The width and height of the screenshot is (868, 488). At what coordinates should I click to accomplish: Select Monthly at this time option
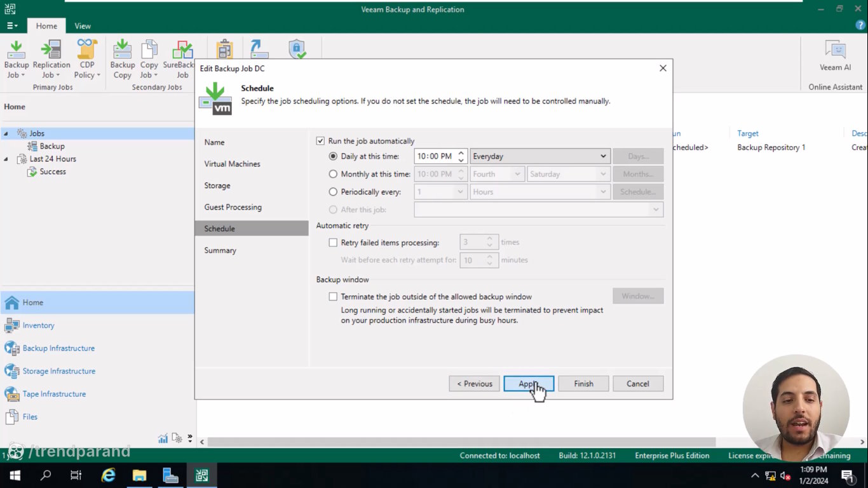(333, 174)
